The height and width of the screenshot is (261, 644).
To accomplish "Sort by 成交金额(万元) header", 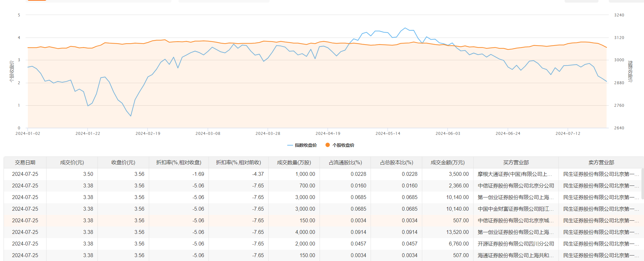I will click(x=447, y=163).
